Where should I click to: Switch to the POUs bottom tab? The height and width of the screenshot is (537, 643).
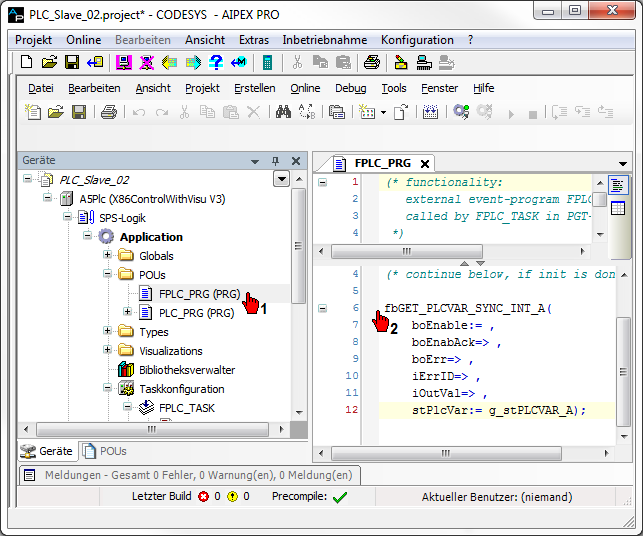pyautogui.click(x=105, y=451)
